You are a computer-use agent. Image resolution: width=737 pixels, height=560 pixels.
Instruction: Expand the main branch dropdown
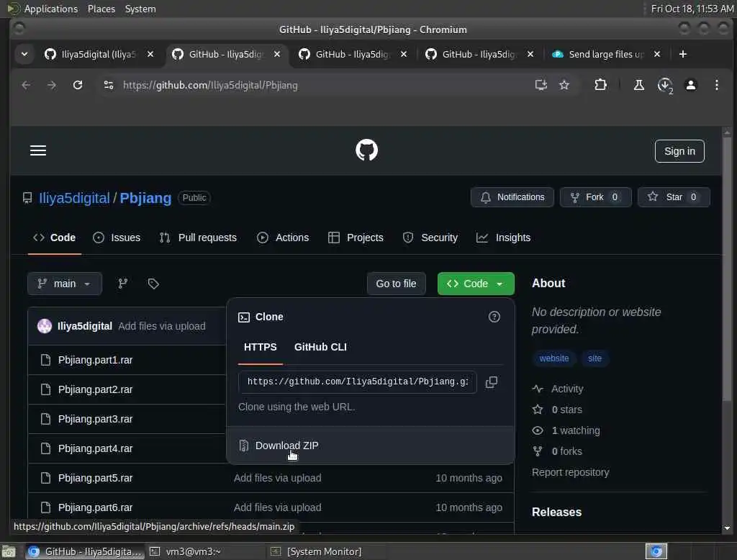pyautogui.click(x=64, y=284)
